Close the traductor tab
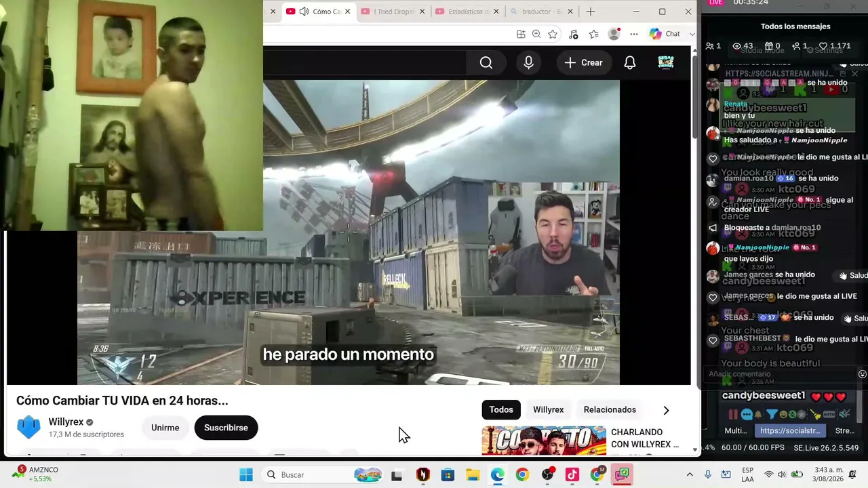The width and height of the screenshot is (868, 488). (x=570, y=12)
